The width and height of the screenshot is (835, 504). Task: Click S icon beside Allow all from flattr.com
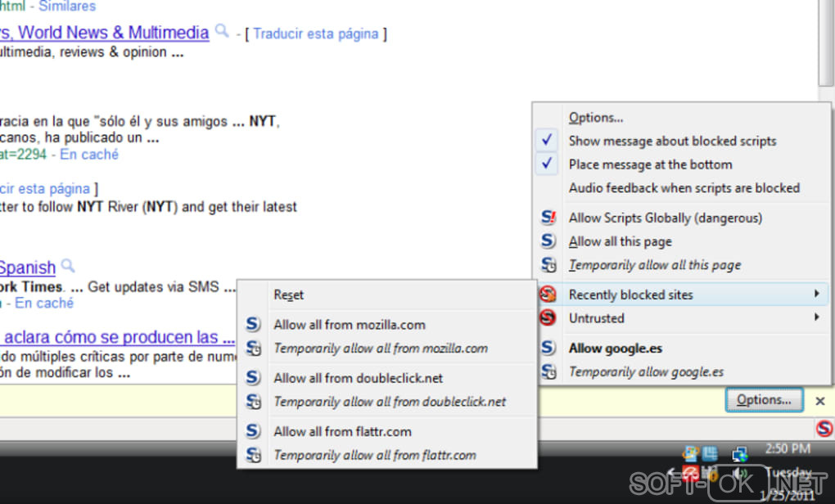[x=253, y=430]
